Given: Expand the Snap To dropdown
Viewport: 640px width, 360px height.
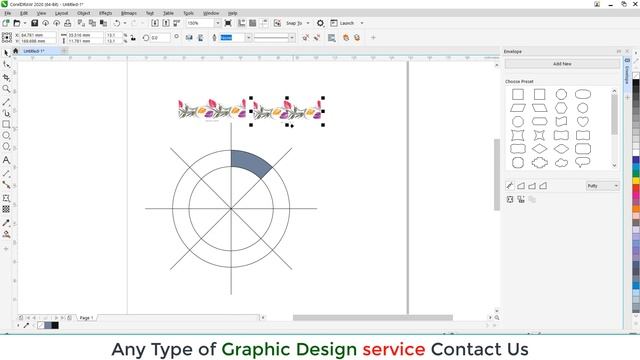Looking at the screenshot, I should coord(308,23).
